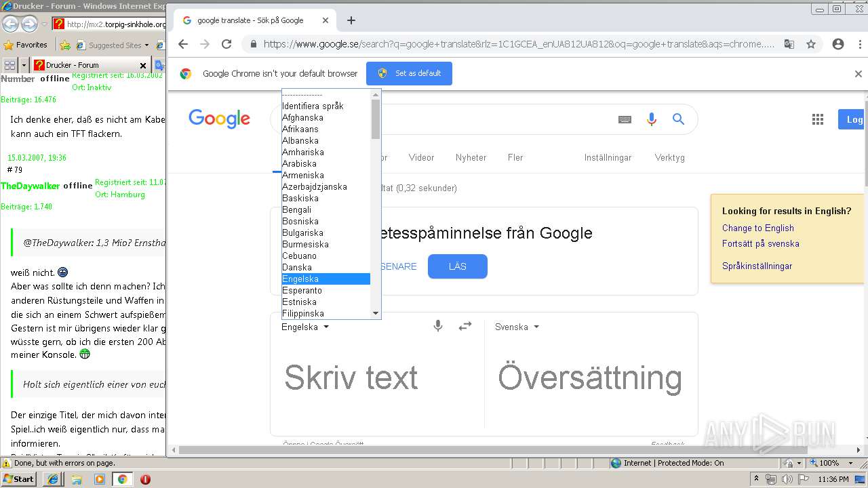Click Chrome address bar URL

(x=519, y=44)
